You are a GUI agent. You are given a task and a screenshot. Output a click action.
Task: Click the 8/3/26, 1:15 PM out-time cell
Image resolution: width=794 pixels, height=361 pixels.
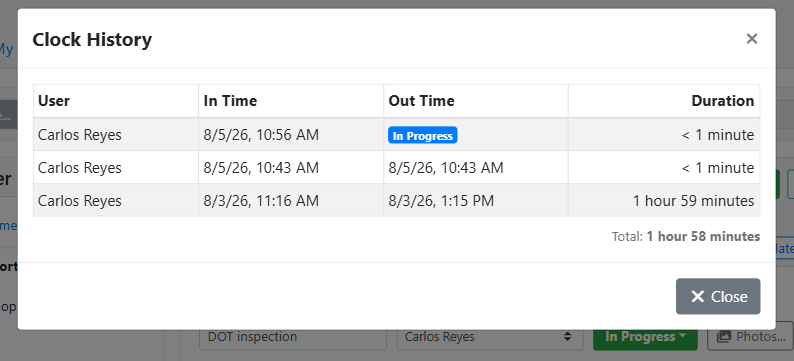pyautogui.click(x=476, y=200)
